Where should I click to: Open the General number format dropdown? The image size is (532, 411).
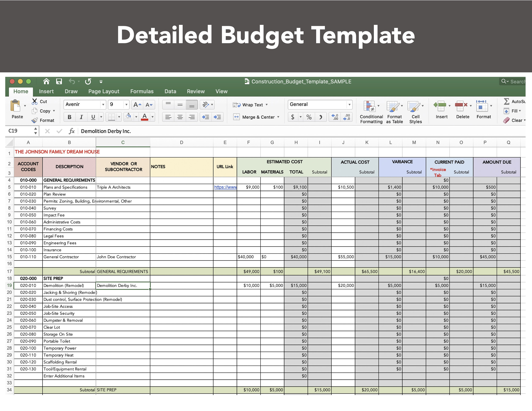point(349,104)
